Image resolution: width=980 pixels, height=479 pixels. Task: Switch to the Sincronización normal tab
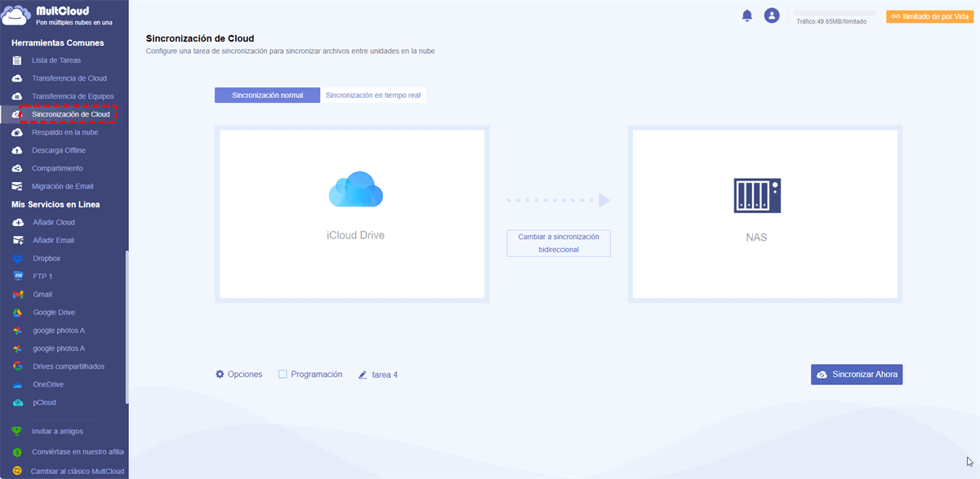point(267,95)
